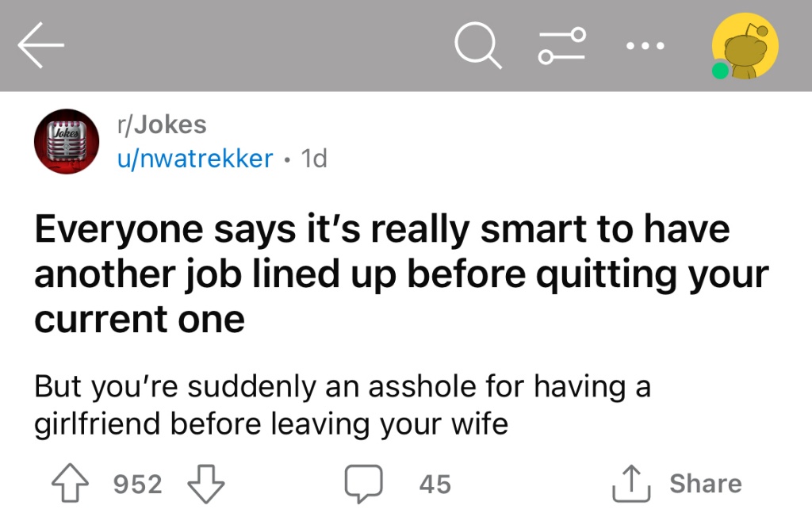Visit user u/nwatrekker's profile
This screenshot has width=812, height=521.
click(195, 159)
